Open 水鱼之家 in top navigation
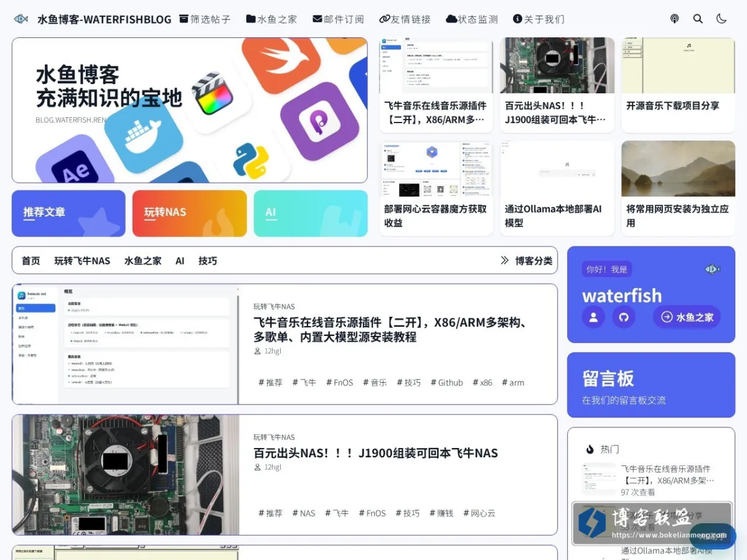 tap(271, 19)
